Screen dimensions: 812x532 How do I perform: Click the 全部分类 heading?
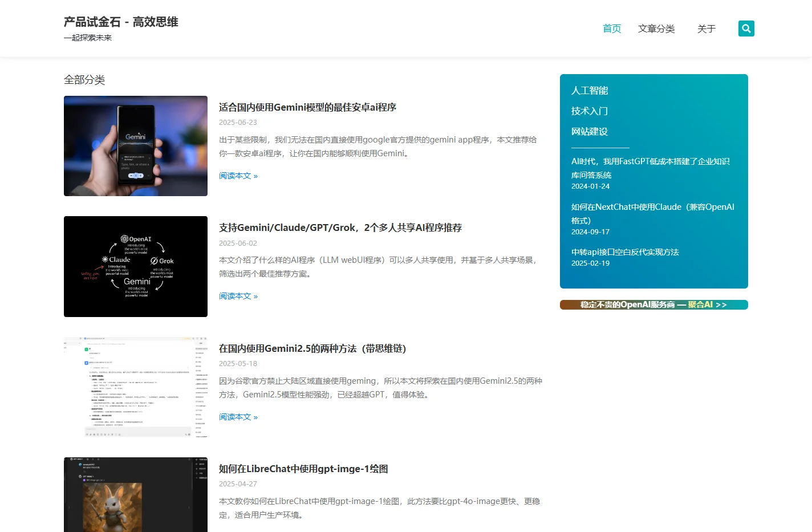(x=84, y=80)
